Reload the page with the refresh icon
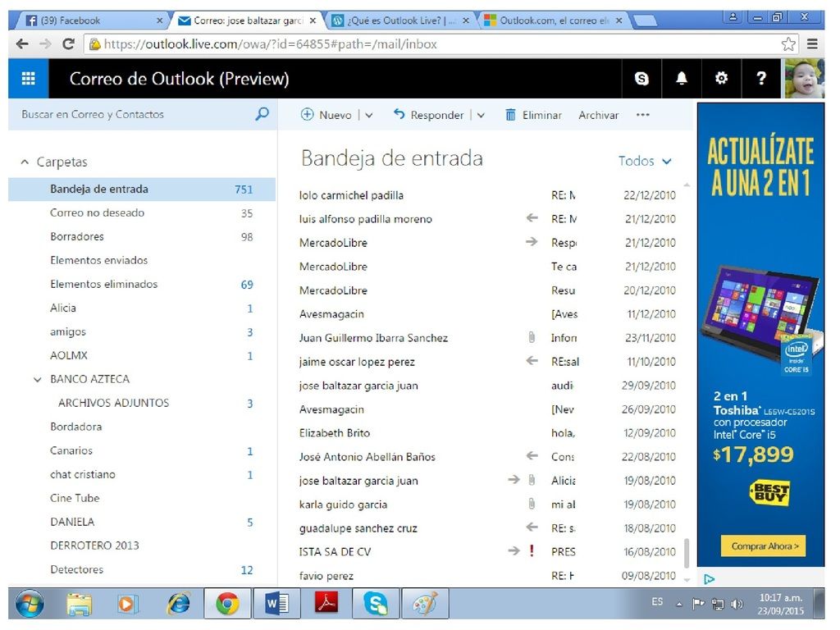 coord(69,44)
